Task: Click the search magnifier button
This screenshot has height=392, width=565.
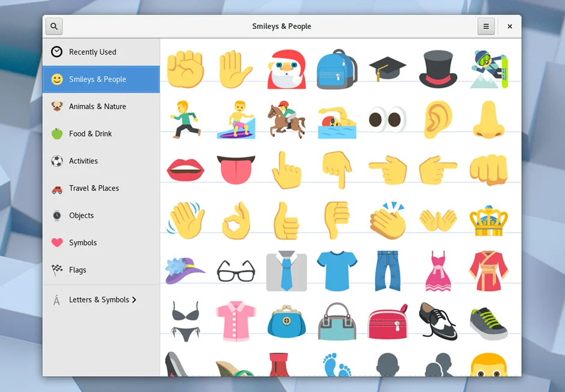Action: 54,26
